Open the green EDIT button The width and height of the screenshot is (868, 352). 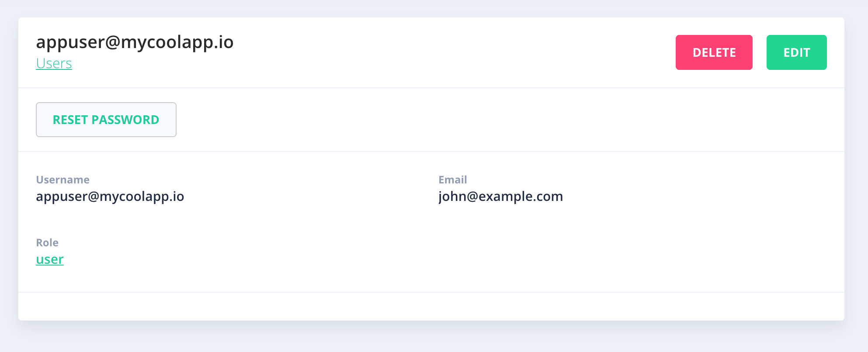point(796,52)
